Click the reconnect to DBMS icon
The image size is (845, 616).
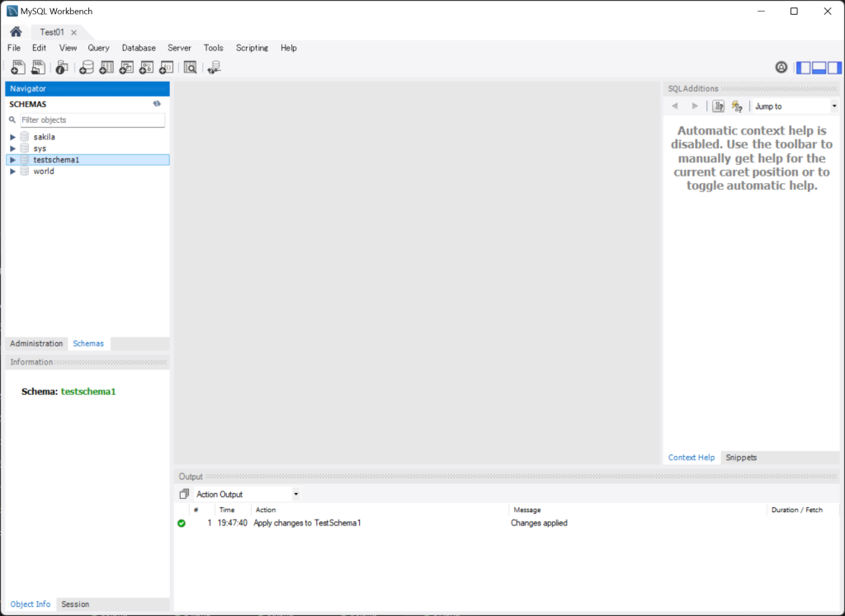(214, 68)
